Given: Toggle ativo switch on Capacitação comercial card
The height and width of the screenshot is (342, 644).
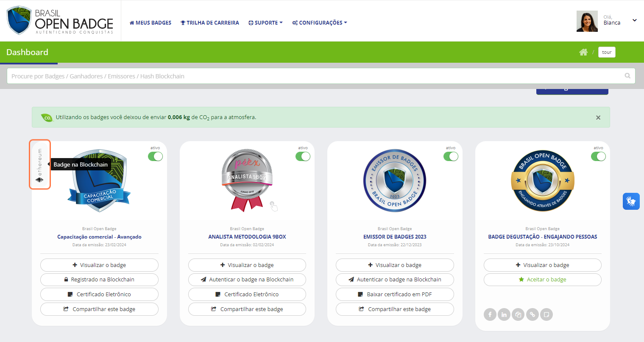Looking at the screenshot, I should pos(155,156).
